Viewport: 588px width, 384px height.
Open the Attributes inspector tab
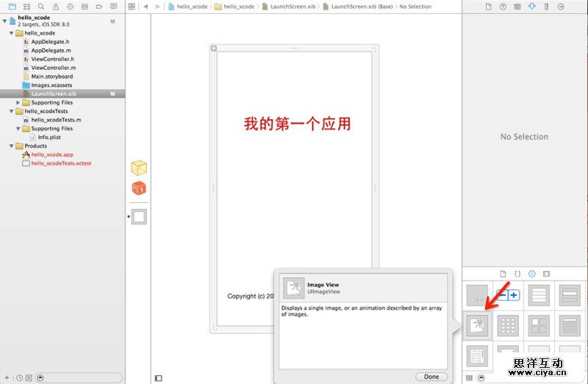(x=532, y=7)
